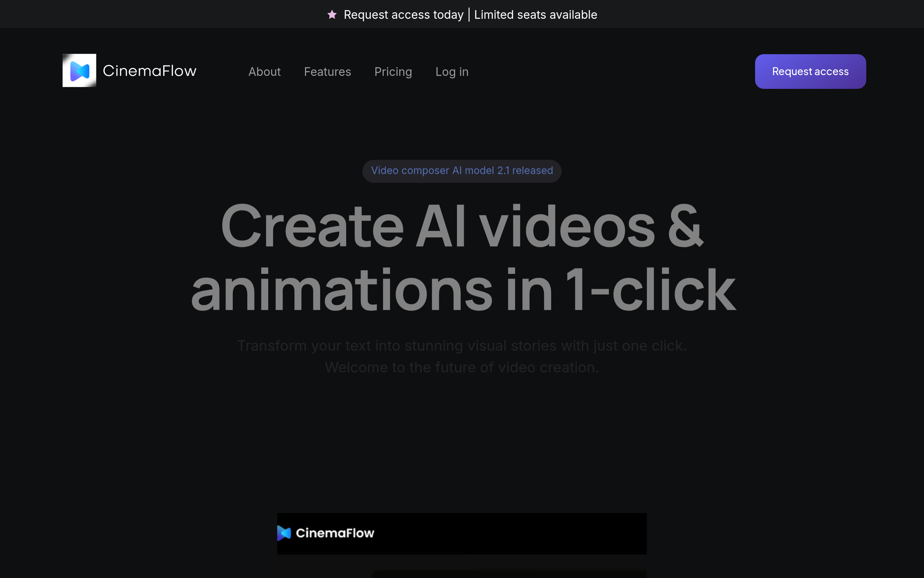Click 'Welcome to the future of video creation.' line

pyautogui.click(x=462, y=367)
